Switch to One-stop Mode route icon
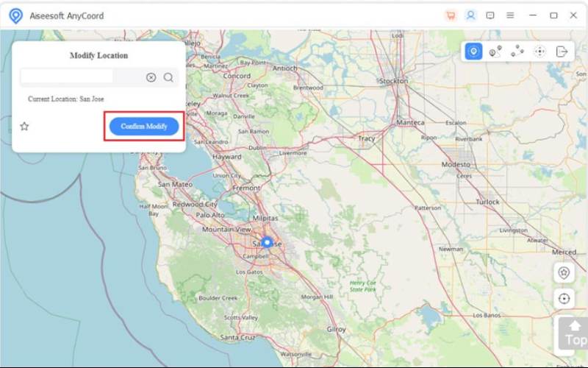Image resolution: width=588 pixels, height=368 pixels. [495, 52]
